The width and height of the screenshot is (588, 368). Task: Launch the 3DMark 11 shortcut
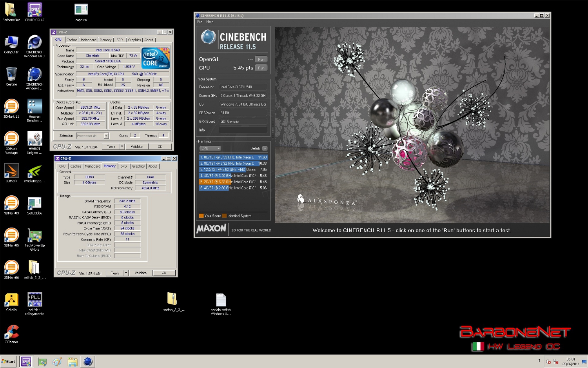click(x=11, y=109)
